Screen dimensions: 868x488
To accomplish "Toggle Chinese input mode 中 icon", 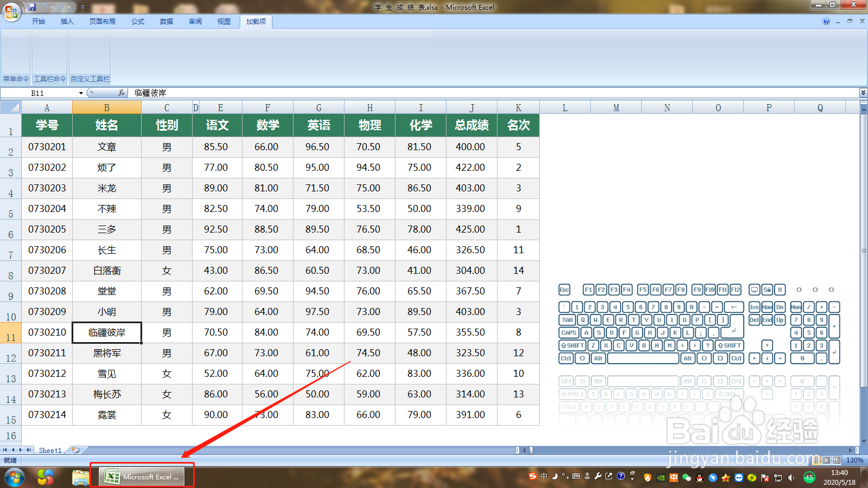I will [x=544, y=476].
